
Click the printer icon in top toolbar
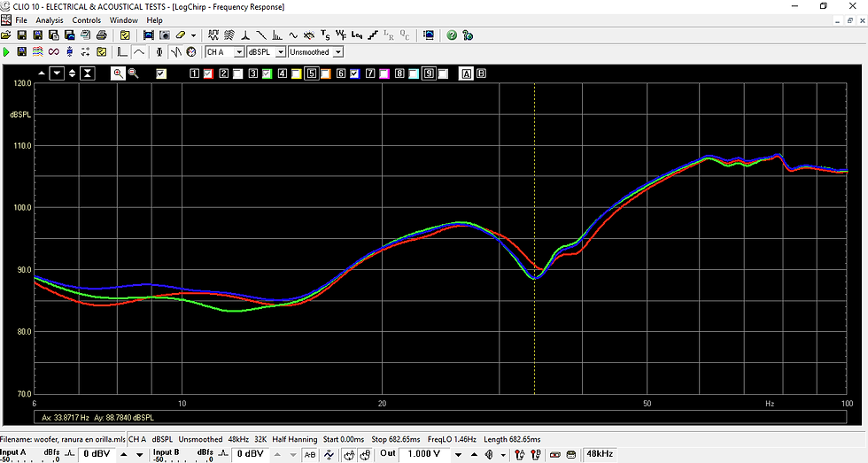[x=101, y=35]
